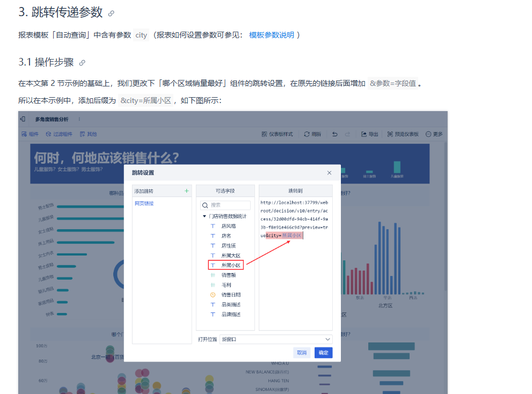Viewport: 532px width, 394px height.
Task: Collapse the 门店销售数据统计 tree node
Action: [x=204, y=216]
